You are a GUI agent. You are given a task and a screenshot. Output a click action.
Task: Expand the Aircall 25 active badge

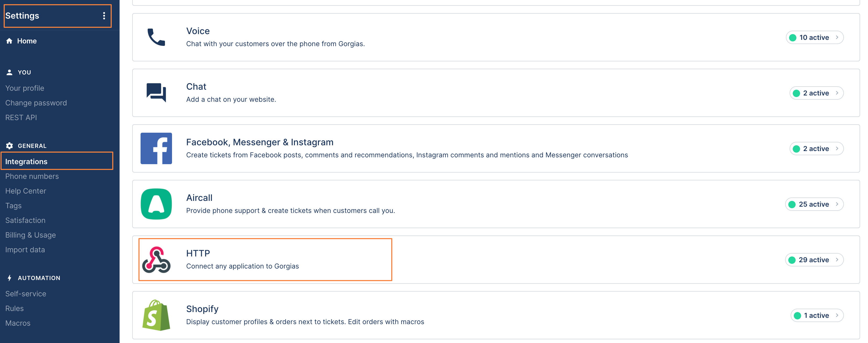814,204
